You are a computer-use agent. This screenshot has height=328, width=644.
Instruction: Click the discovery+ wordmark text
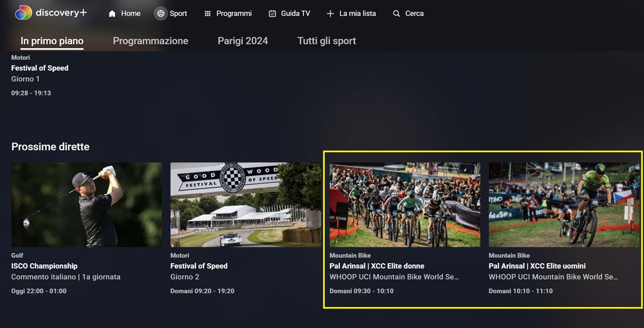(61, 12)
